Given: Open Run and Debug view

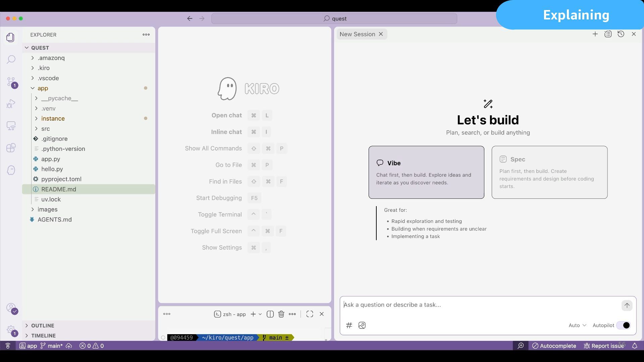Looking at the screenshot, I should 11,104.
